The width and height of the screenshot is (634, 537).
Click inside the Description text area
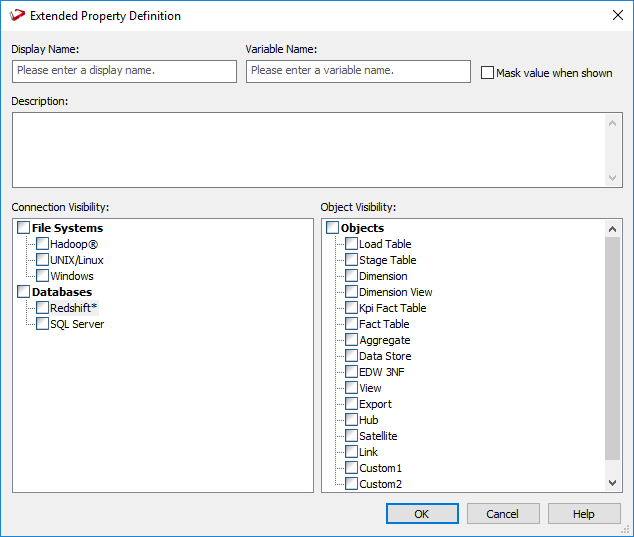click(x=308, y=149)
